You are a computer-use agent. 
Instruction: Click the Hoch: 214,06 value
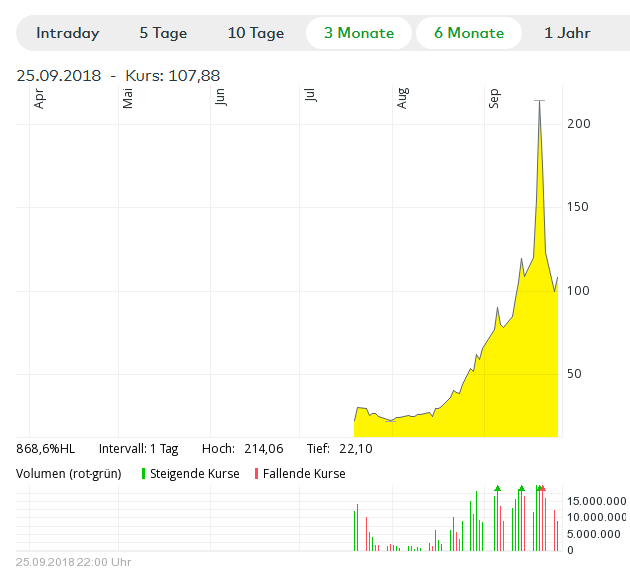pyautogui.click(x=235, y=449)
